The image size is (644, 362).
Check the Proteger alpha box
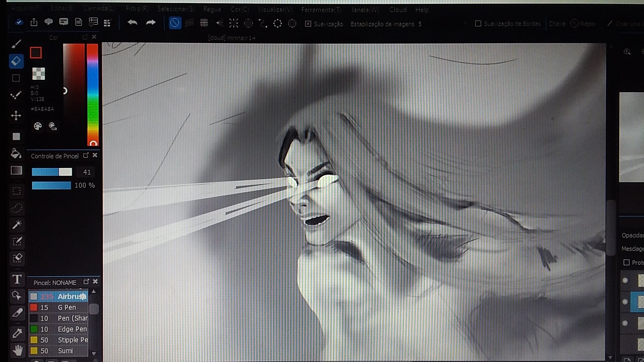(x=626, y=262)
